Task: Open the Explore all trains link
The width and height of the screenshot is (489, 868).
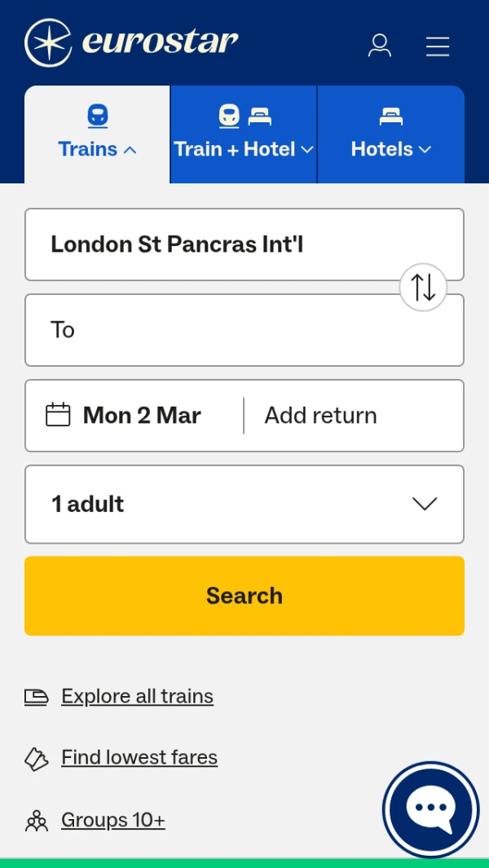Action: click(137, 697)
